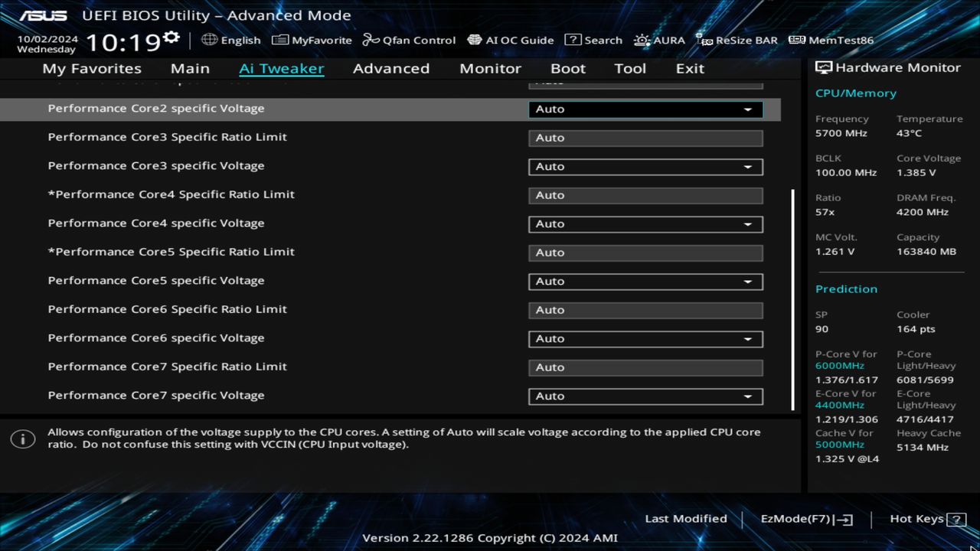Open the Hot Keys help
Image resolution: width=980 pixels, height=551 pixels.
tap(919, 519)
